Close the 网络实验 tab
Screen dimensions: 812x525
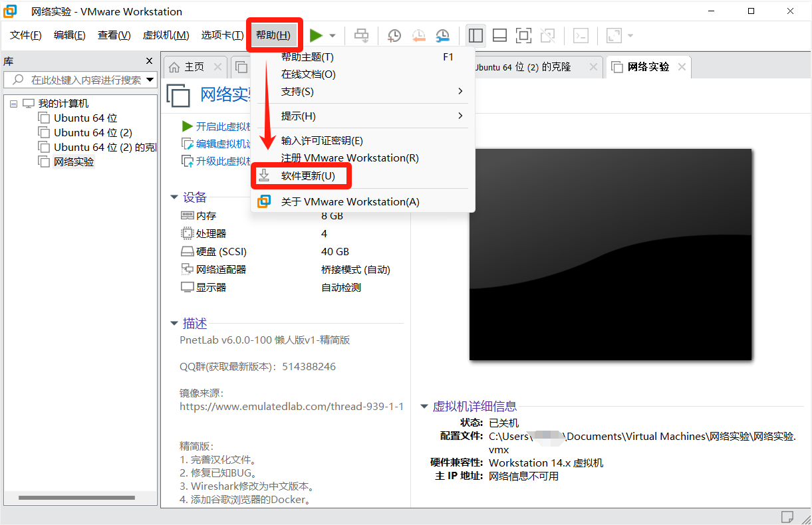682,67
